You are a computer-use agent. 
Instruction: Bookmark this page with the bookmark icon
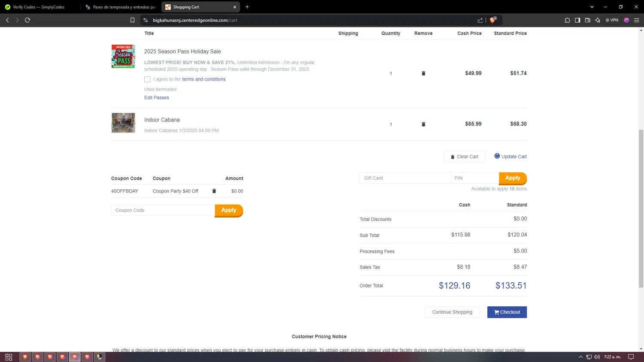132,20
